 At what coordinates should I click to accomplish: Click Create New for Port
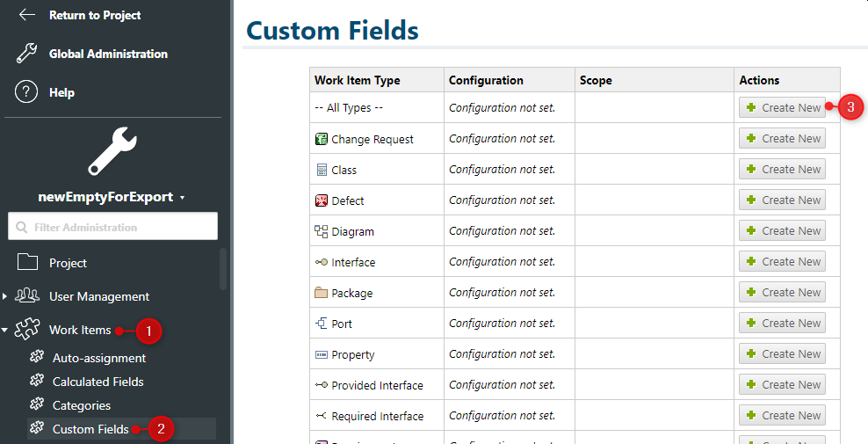(782, 324)
